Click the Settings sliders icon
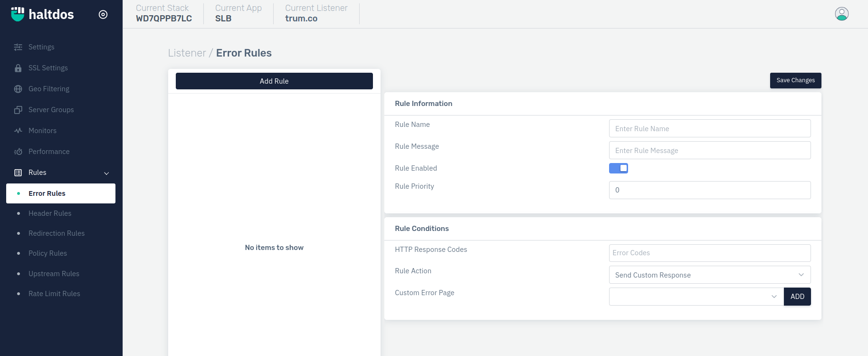The width and height of the screenshot is (868, 356). 18,47
